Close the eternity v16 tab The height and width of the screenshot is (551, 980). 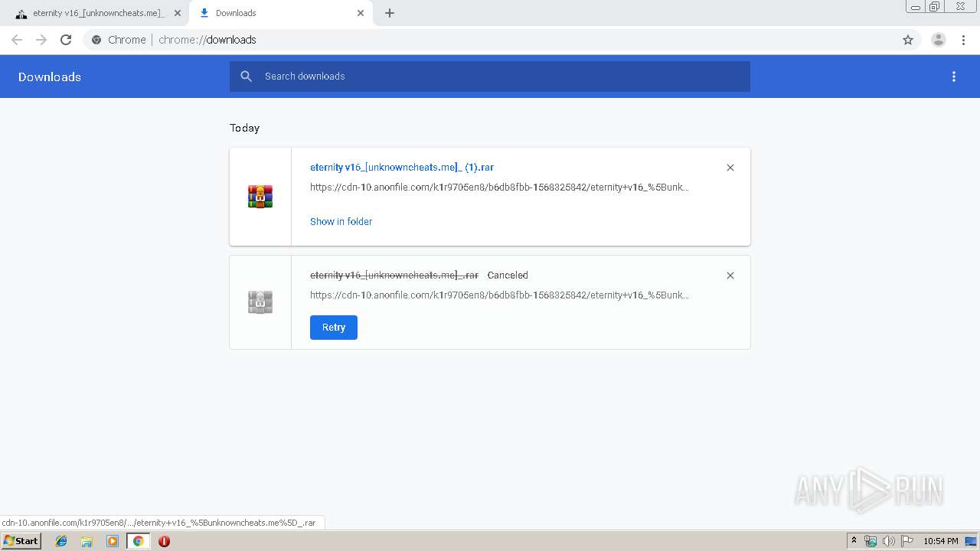coord(178,13)
